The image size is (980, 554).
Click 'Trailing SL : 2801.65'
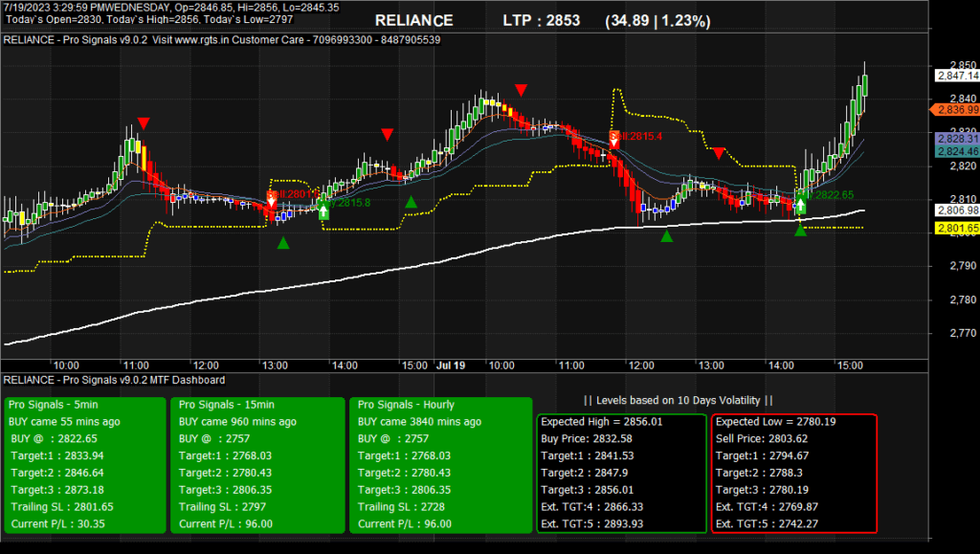coord(62,506)
